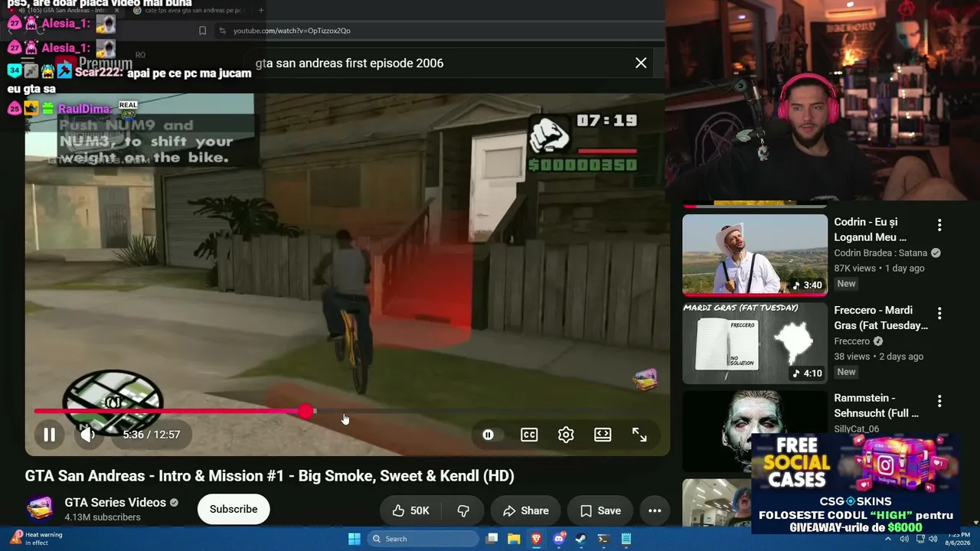
Task: Open the Heat warning weather widget
Action: pyautogui.click(x=37, y=539)
